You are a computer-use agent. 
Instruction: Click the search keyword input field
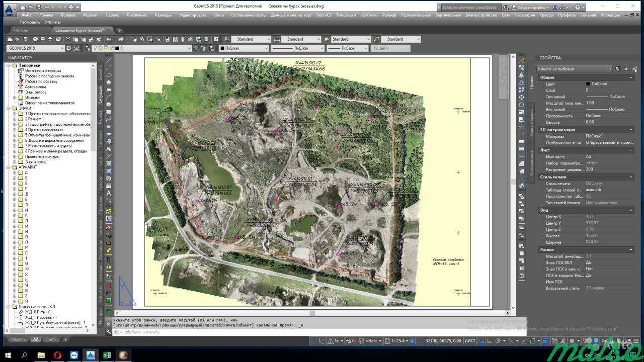pos(470,8)
